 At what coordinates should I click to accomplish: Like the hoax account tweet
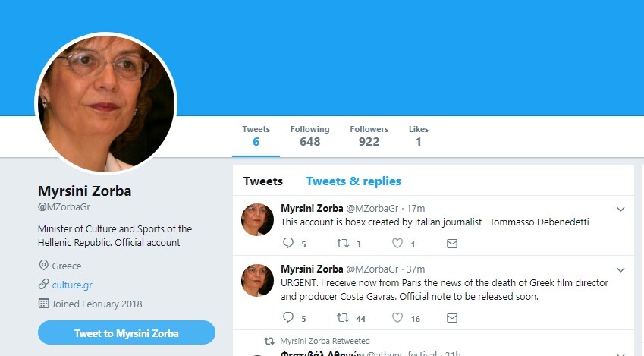(x=397, y=244)
